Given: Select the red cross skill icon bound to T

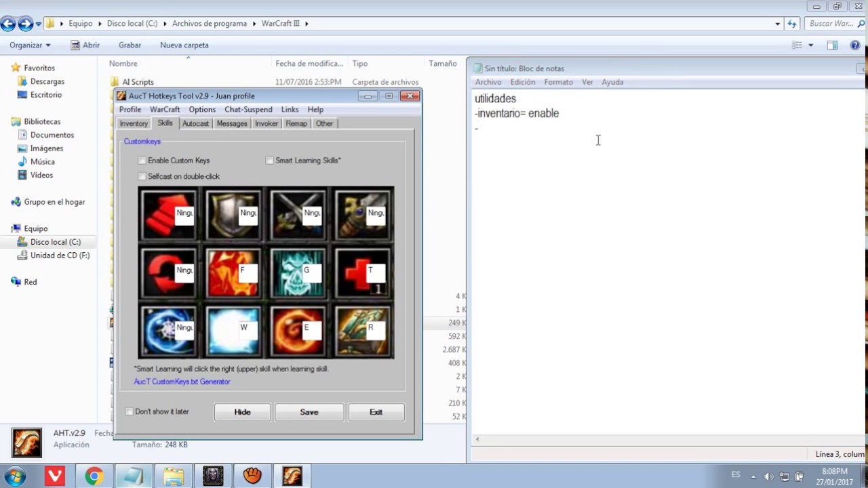Looking at the screenshot, I should coord(363,273).
